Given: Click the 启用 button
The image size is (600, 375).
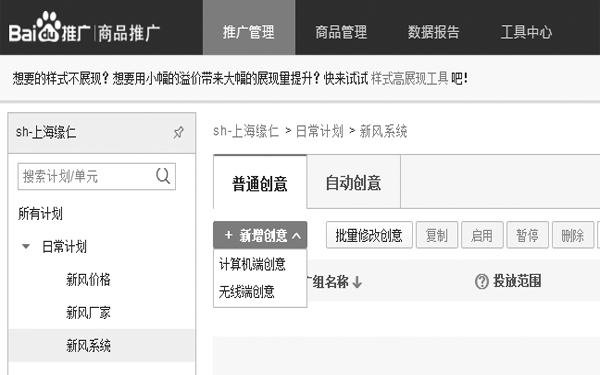Looking at the screenshot, I should [x=482, y=235].
